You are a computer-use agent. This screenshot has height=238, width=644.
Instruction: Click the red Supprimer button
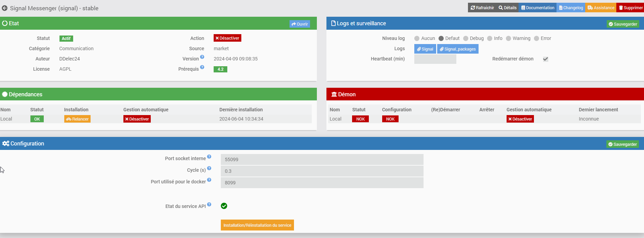pos(630,8)
